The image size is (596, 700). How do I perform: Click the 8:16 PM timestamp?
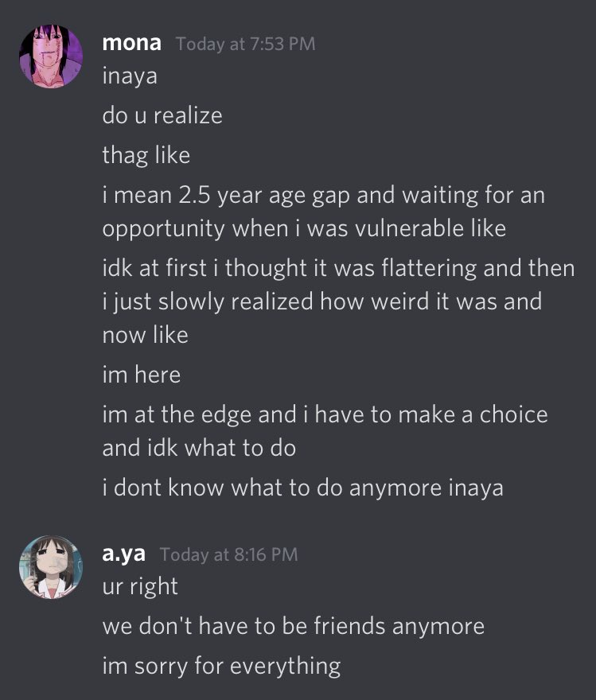[x=229, y=554]
